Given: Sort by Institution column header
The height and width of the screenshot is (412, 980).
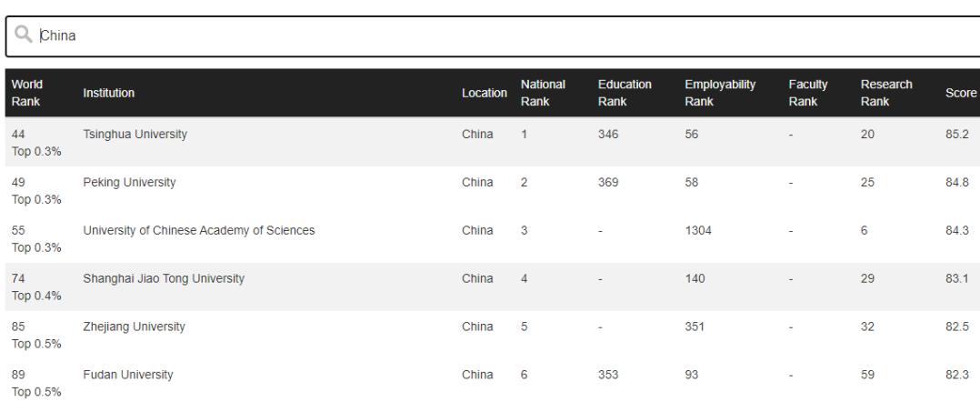Looking at the screenshot, I should [x=109, y=93].
